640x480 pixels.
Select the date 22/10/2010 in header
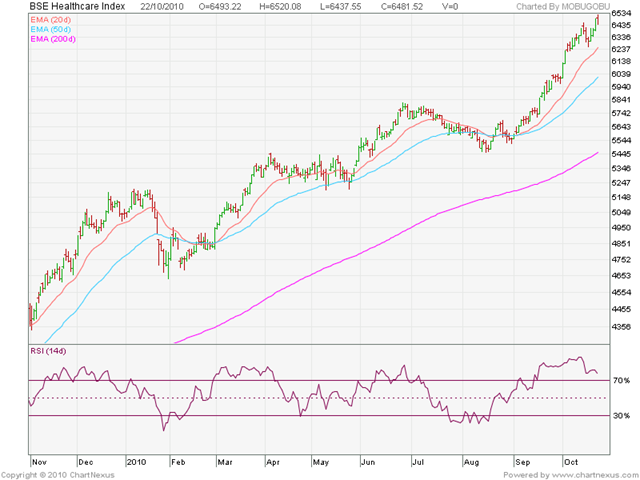click(x=162, y=7)
